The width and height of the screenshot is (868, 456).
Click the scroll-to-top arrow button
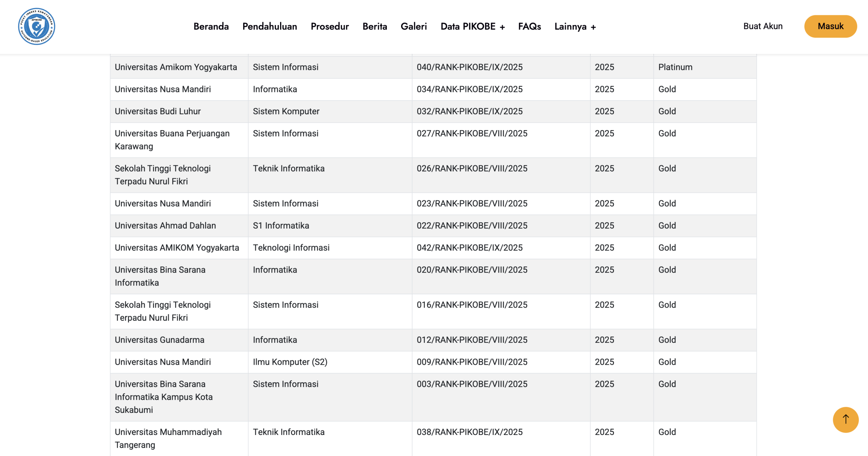845,419
